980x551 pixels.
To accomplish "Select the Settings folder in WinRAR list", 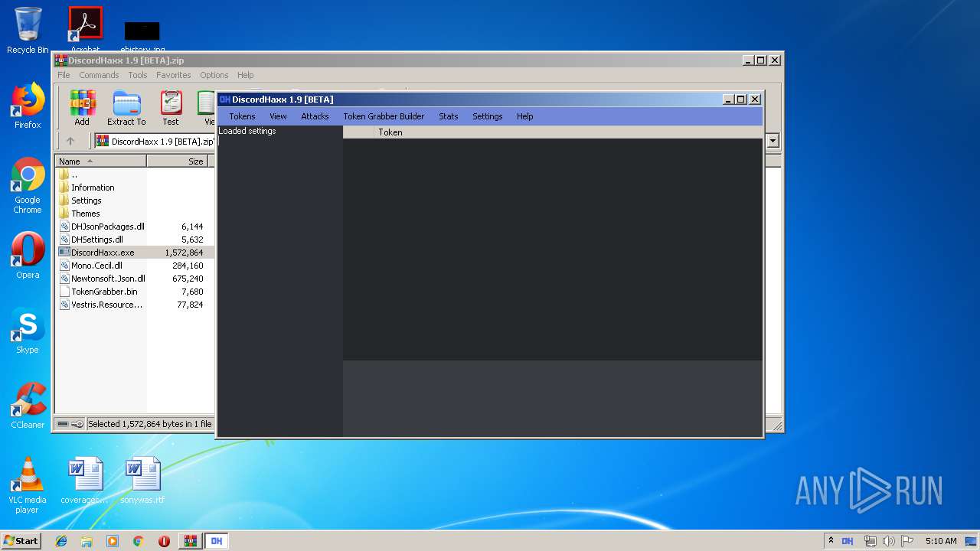I will [134, 201].
